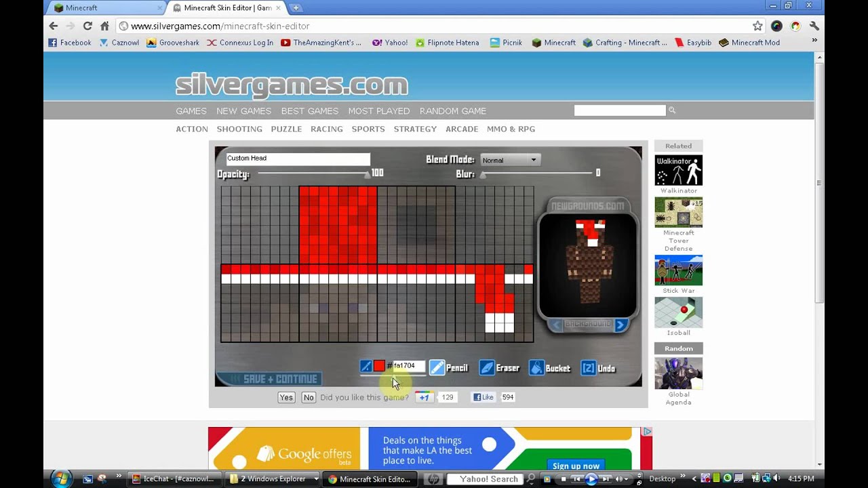Open the PUZZLE category

coord(286,129)
